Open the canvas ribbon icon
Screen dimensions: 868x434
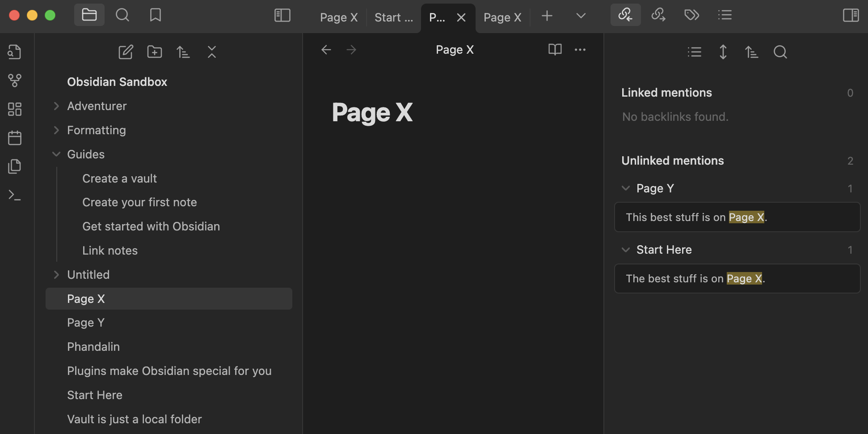click(x=15, y=109)
